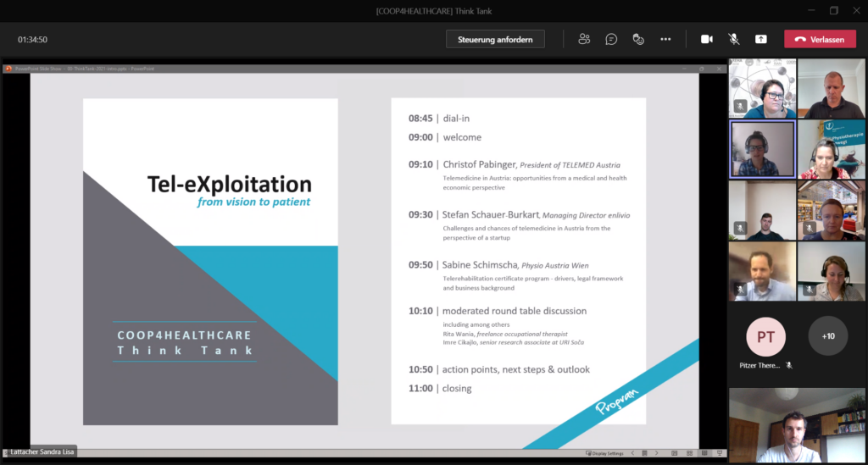
Task: Expand the +10 additional participants overflow
Action: pos(827,336)
